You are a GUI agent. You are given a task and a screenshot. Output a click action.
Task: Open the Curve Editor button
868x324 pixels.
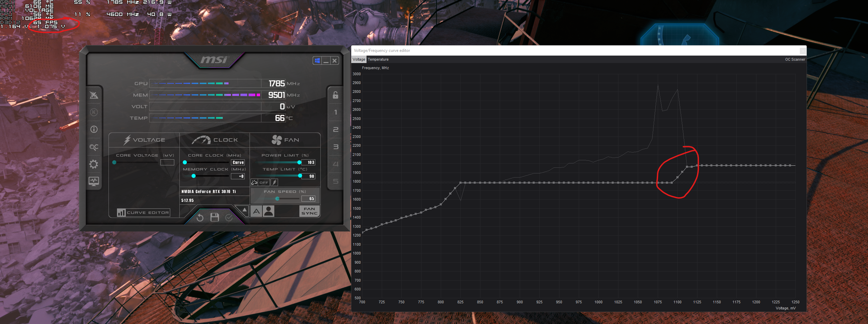[143, 212]
